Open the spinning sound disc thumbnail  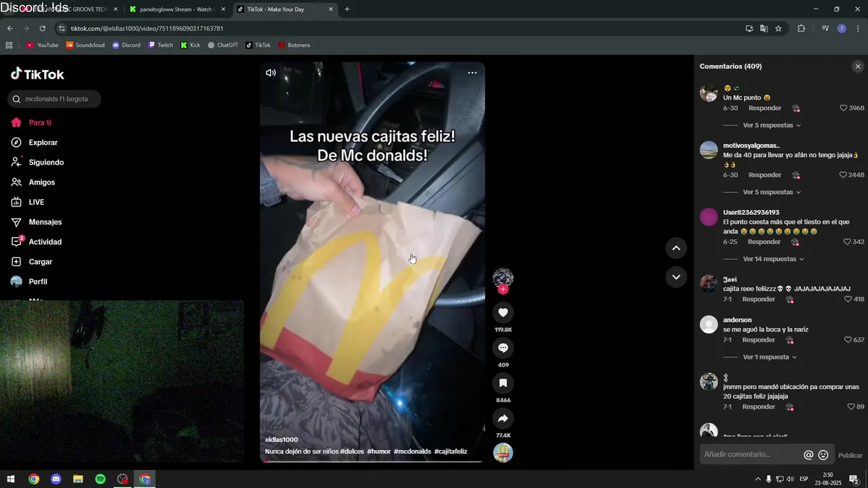pyautogui.click(x=503, y=452)
